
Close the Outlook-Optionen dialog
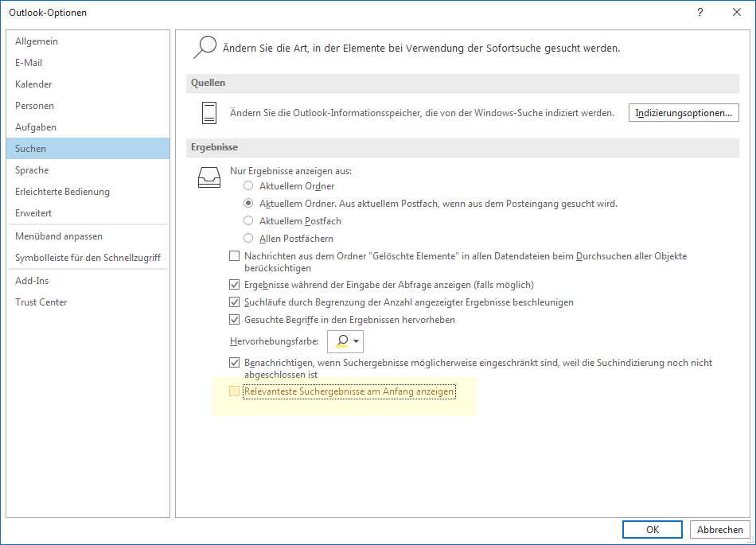coord(737,13)
